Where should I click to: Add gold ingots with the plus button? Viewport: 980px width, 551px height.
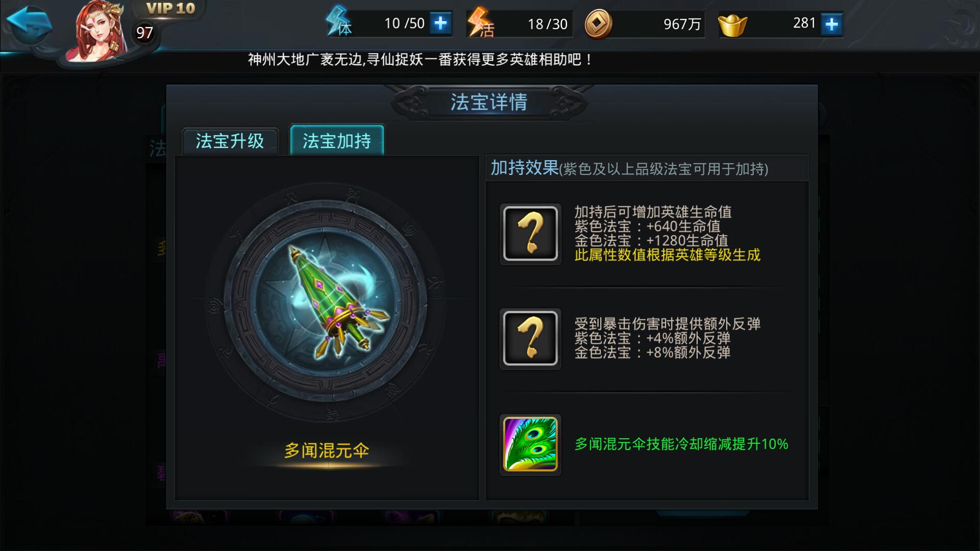click(831, 23)
